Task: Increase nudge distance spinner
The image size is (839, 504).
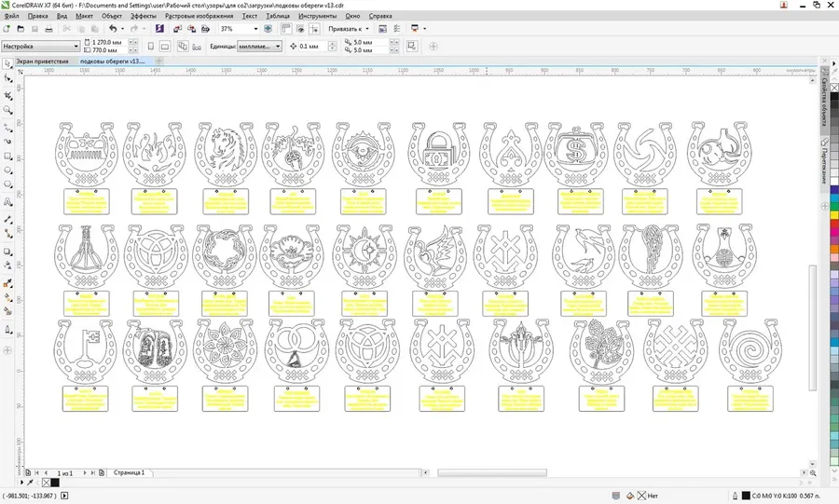Action: 332,44
